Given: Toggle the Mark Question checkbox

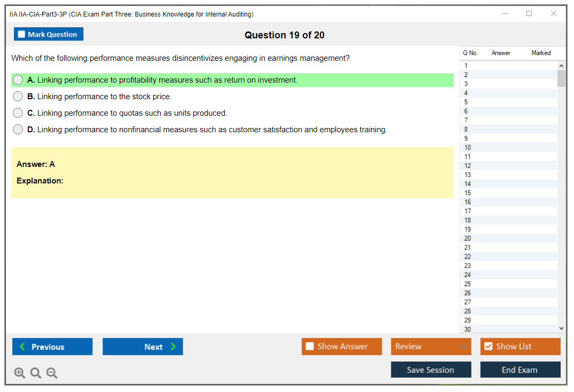Looking at the screenshot, I should 22,35.
